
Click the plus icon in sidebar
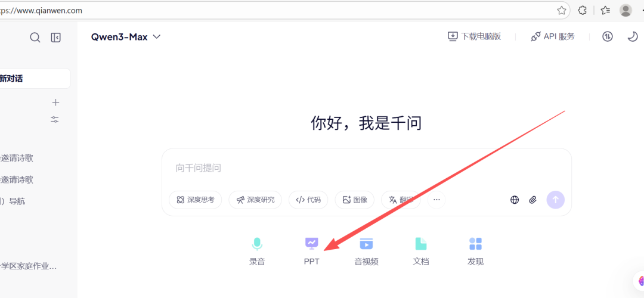coord(56,102)
